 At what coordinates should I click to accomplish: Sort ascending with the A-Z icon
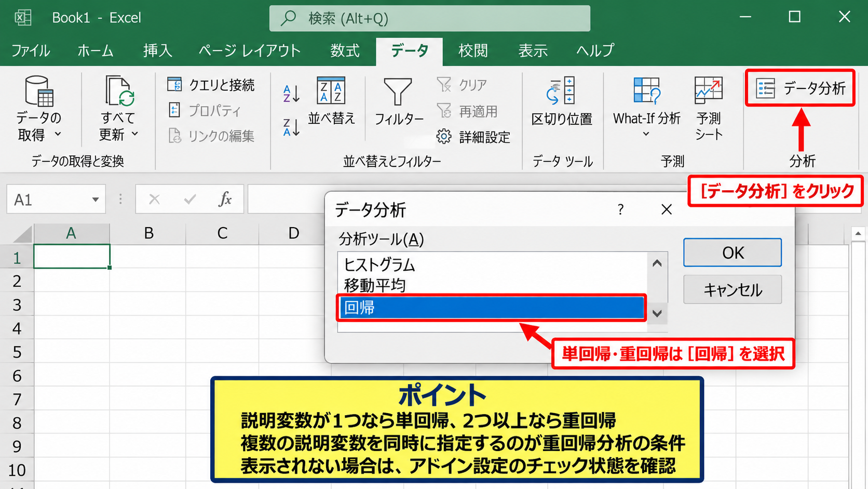pos(291,94)
